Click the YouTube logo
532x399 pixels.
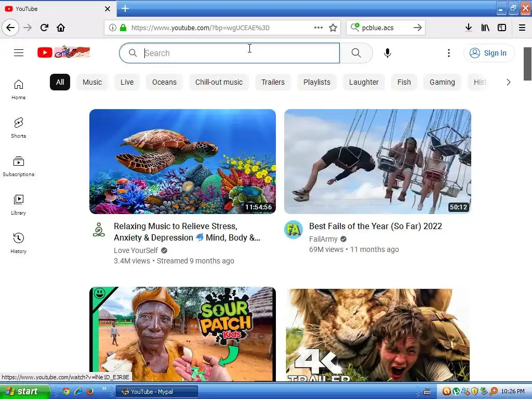click(x=64, y=52)
